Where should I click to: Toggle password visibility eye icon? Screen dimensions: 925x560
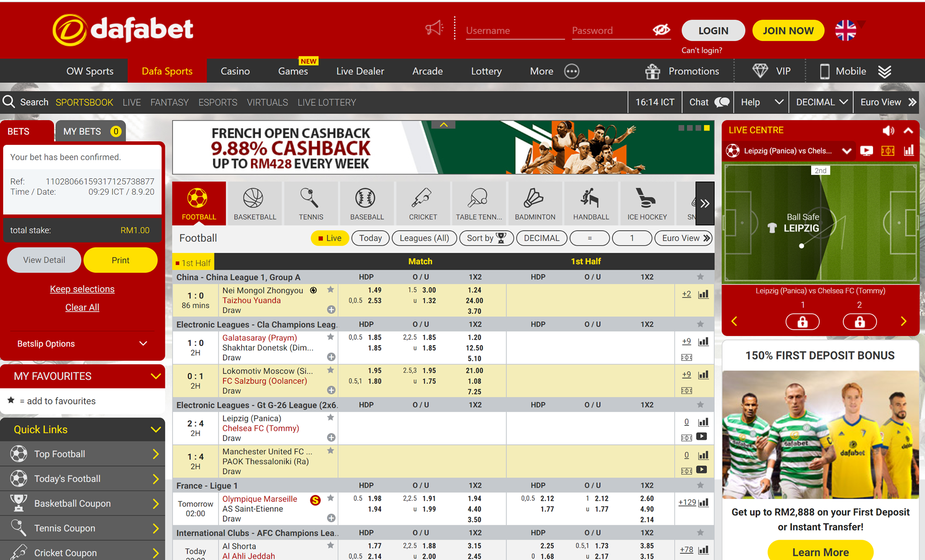coord(661,30)
